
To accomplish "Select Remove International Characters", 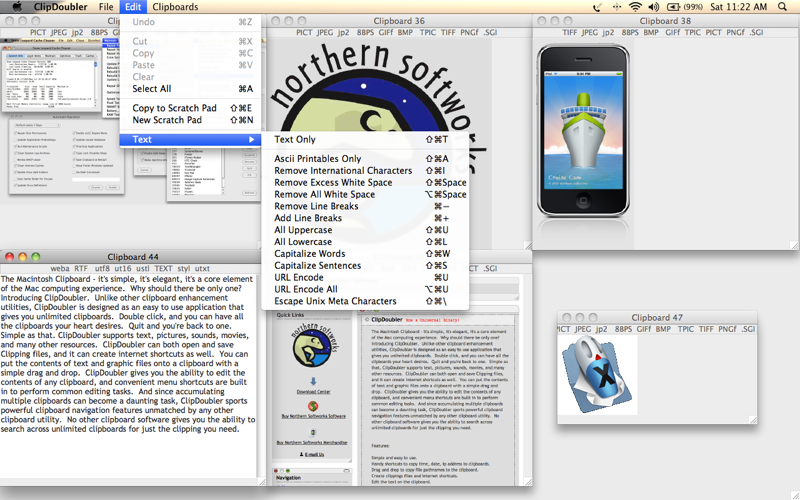I will click(x=365, y=170).
